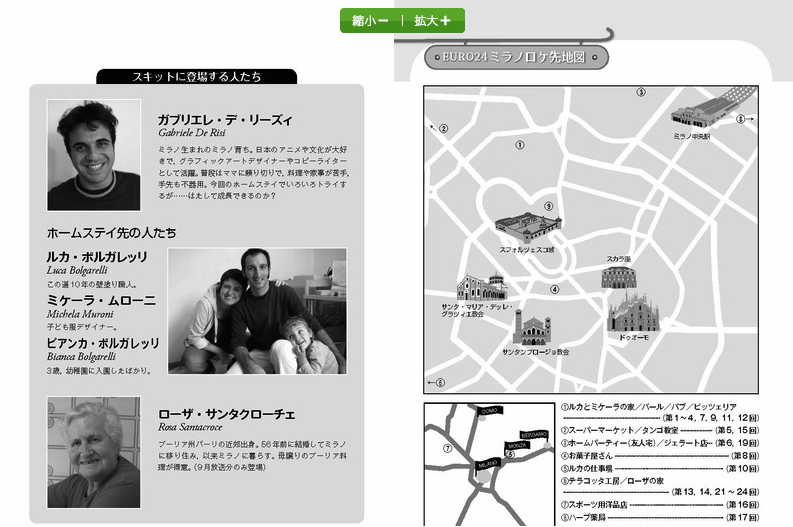Click the BERGAMO flag on the regional map
The width and height of the screenshot is (793, 527).
[x=534, y=435]
